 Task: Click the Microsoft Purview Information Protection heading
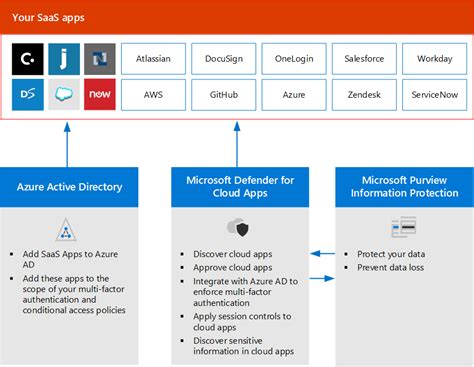coord(404,187)
